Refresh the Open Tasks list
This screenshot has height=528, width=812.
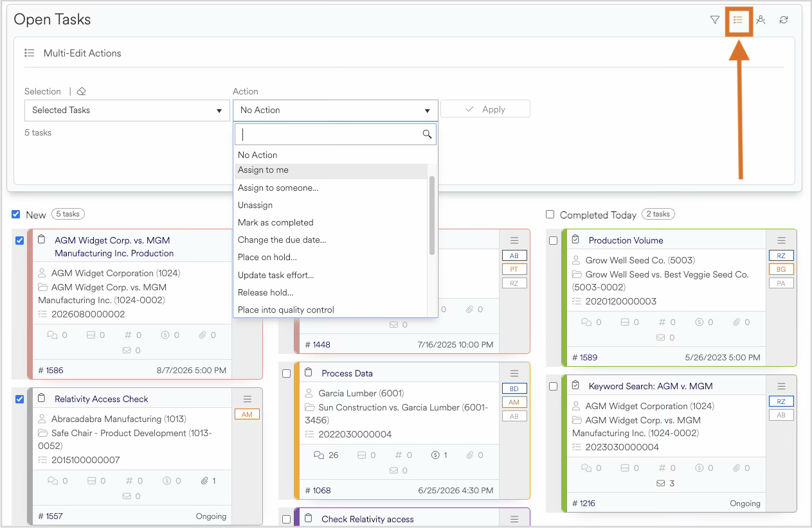click(784, 20)
